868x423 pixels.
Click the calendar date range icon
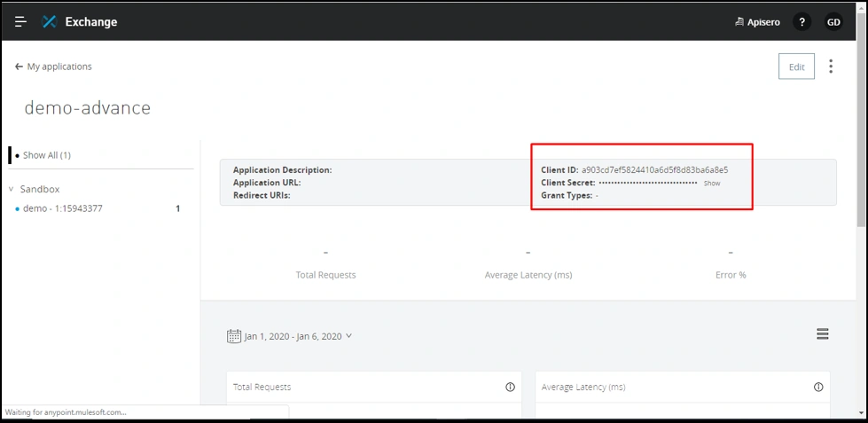[234, 336]
